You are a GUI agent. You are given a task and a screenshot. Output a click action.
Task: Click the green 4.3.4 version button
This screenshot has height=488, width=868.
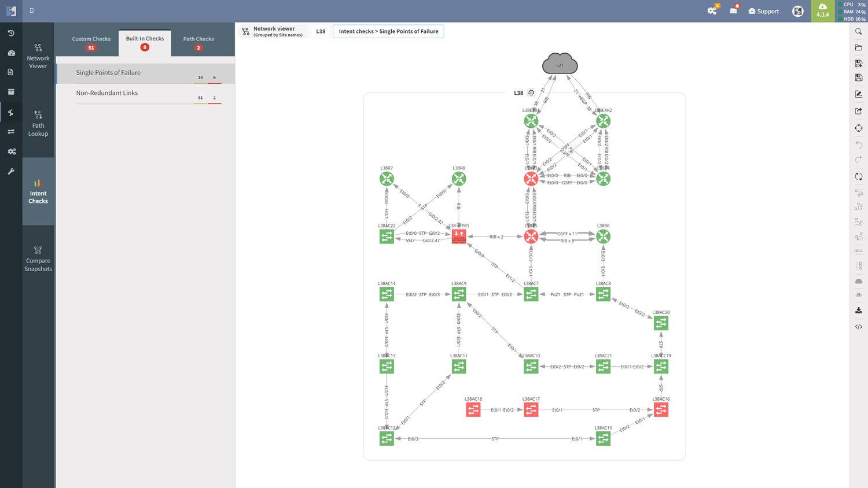tap(822, 10)
